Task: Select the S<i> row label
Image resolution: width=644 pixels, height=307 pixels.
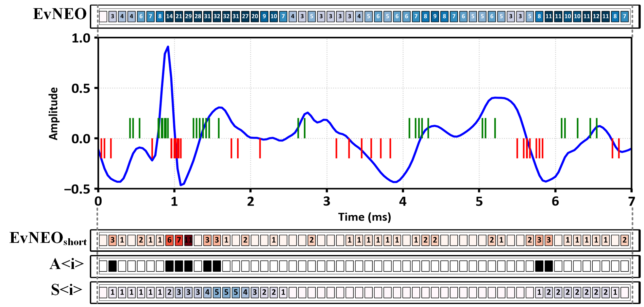Action: (x=67, y=290)
